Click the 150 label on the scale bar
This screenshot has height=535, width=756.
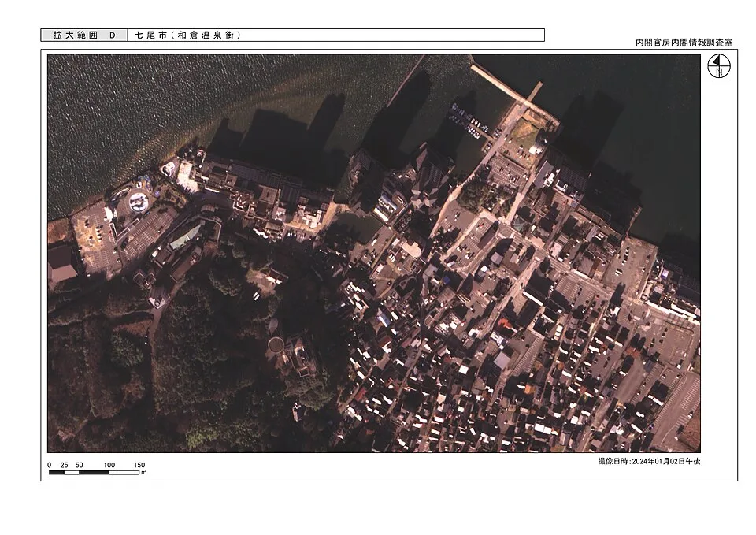139,465
